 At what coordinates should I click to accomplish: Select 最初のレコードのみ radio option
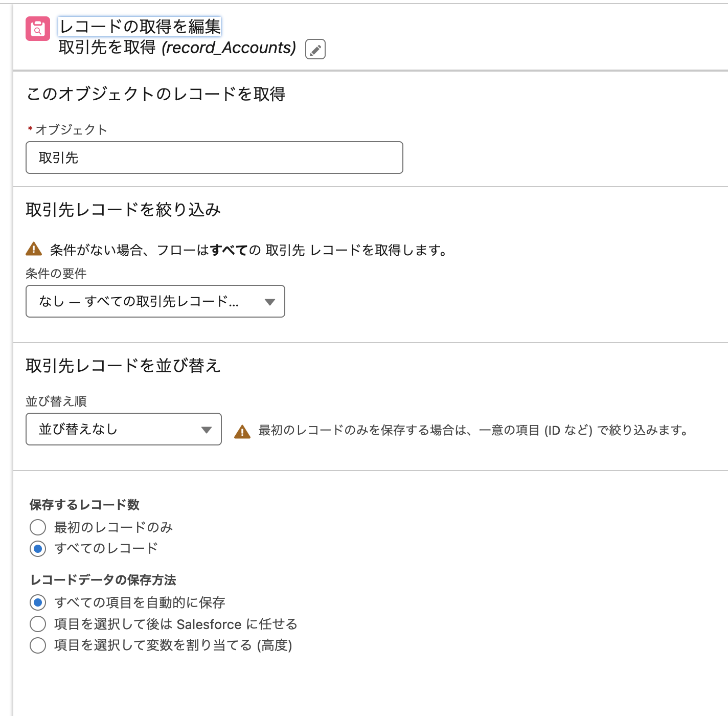click(37, 527)
